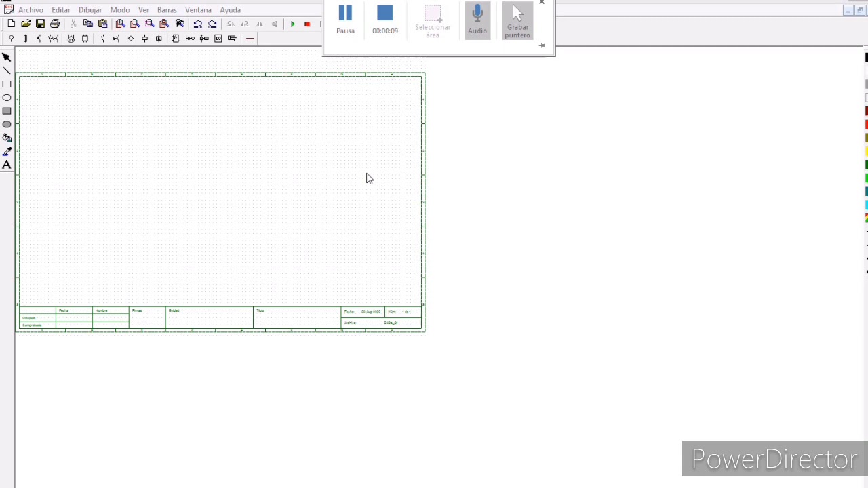Screen dimensions: 868x488
Task: Toggle Audio recording microphone
Action: (x=477, y=20)
